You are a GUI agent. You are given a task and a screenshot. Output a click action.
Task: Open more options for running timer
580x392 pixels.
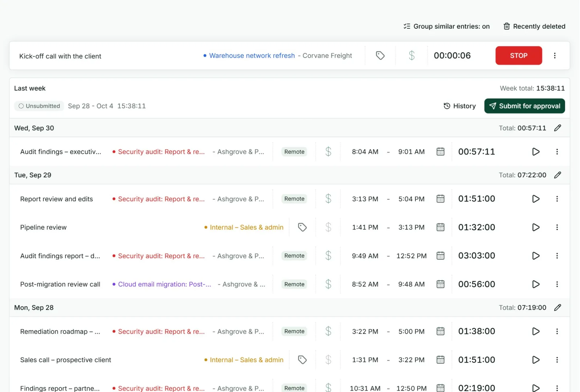point(555,55)
